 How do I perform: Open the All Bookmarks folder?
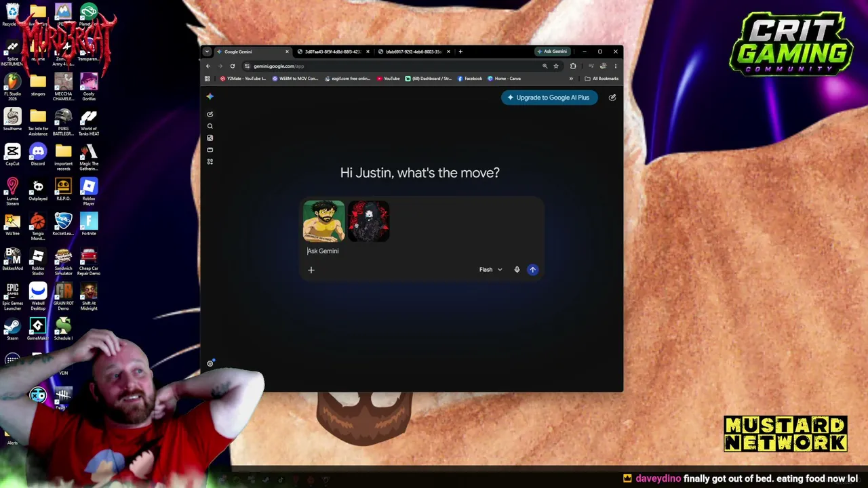tap(601, 79)
